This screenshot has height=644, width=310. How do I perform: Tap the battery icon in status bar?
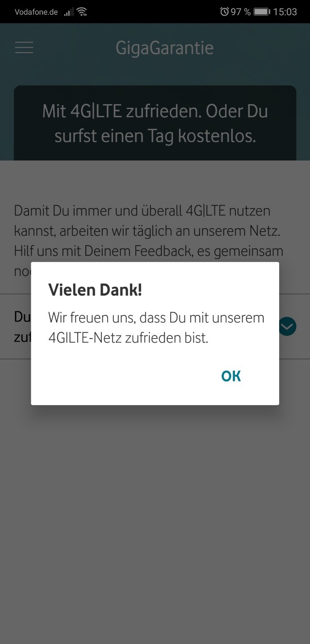[x=262, y=12]
